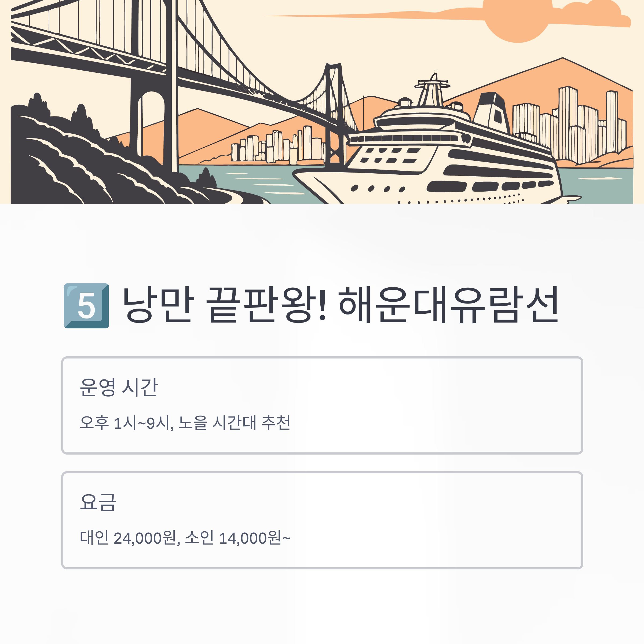Select the 운영 시간 card title
644x644 pixels.
pyautogui.click(x=119, y=387)
